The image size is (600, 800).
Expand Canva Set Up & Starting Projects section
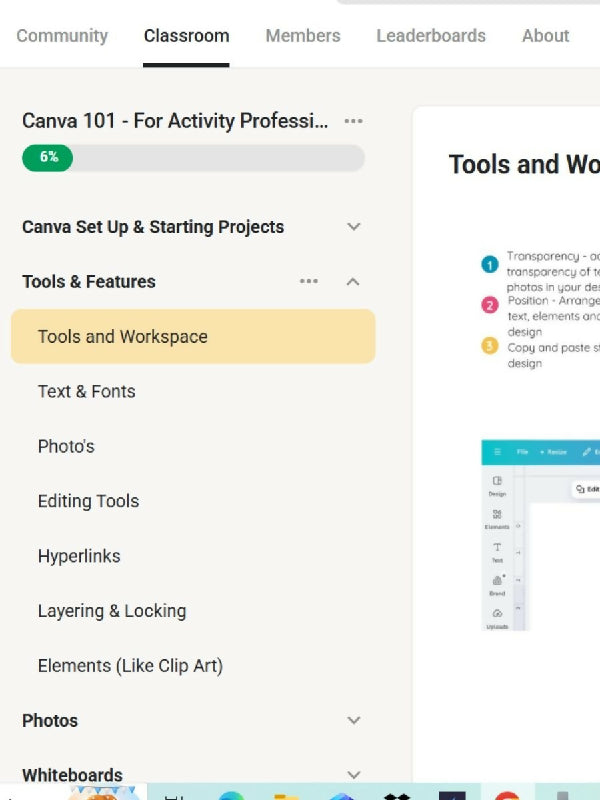coord(354,227)
